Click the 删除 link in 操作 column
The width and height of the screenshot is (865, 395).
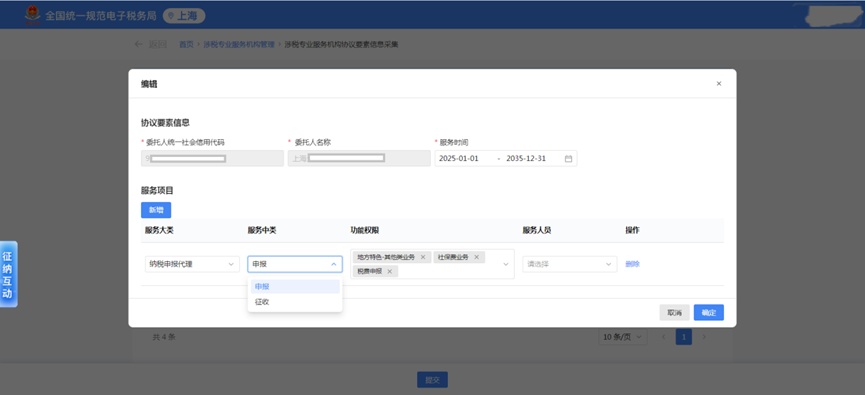point(632,264)
